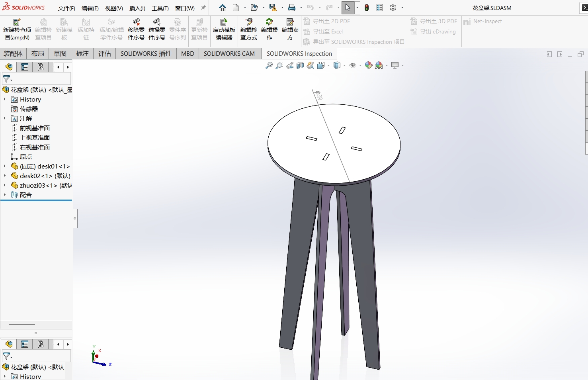Open 视图(V) menu
This screenshot has height=380, width=588.
point(114,8)
